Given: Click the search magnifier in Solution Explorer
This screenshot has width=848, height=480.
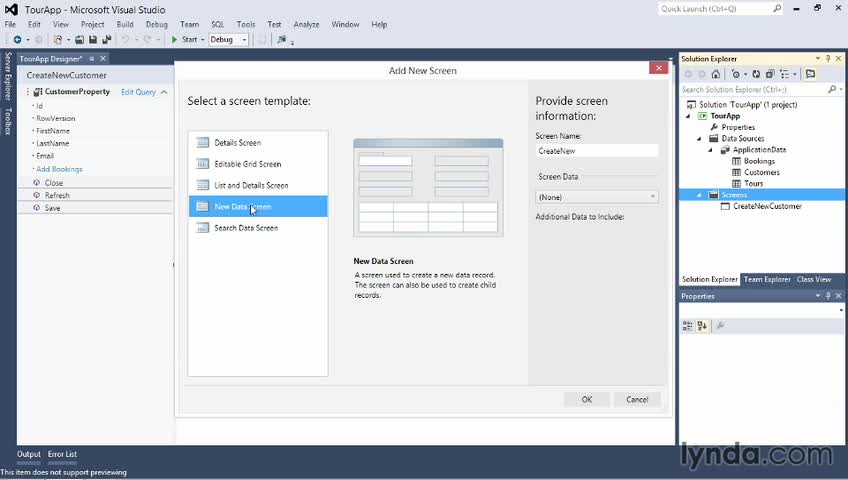Looking at the screenshot, I should coord(832,89).
